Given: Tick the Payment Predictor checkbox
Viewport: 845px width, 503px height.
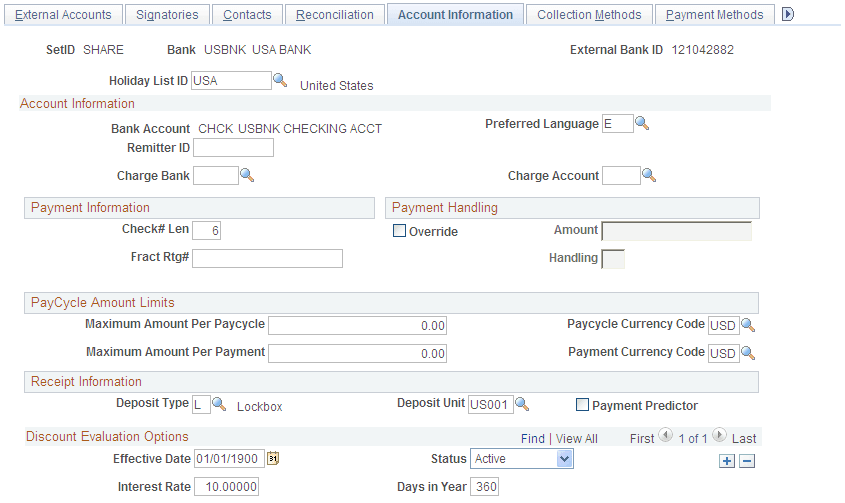Looking at the screenshot, I should coord(583,405).
